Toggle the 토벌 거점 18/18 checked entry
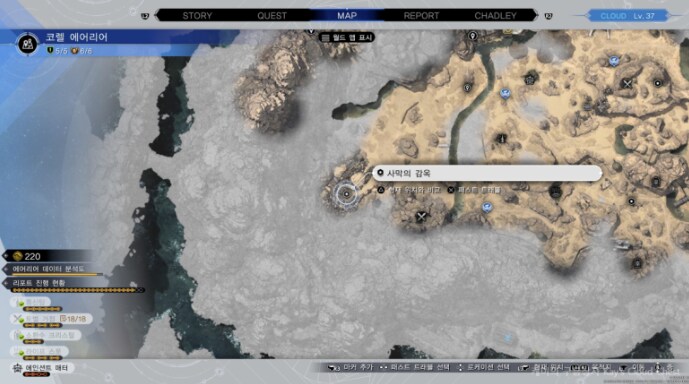This screenshot has height=384, width=689. click(51, 319)
